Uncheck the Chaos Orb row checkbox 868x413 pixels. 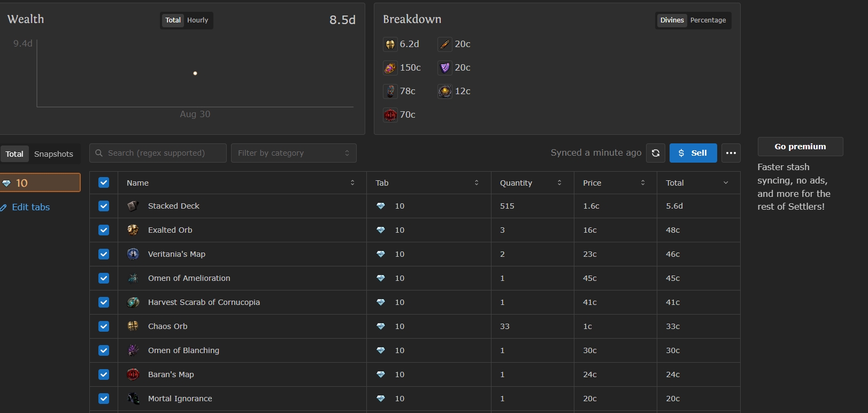tap(104, 326)
